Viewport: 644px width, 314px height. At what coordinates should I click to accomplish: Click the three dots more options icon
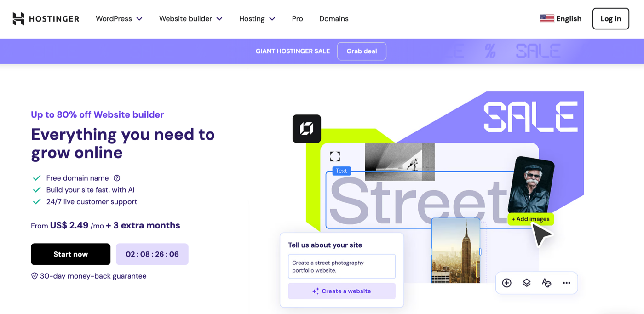pos(566,283)
